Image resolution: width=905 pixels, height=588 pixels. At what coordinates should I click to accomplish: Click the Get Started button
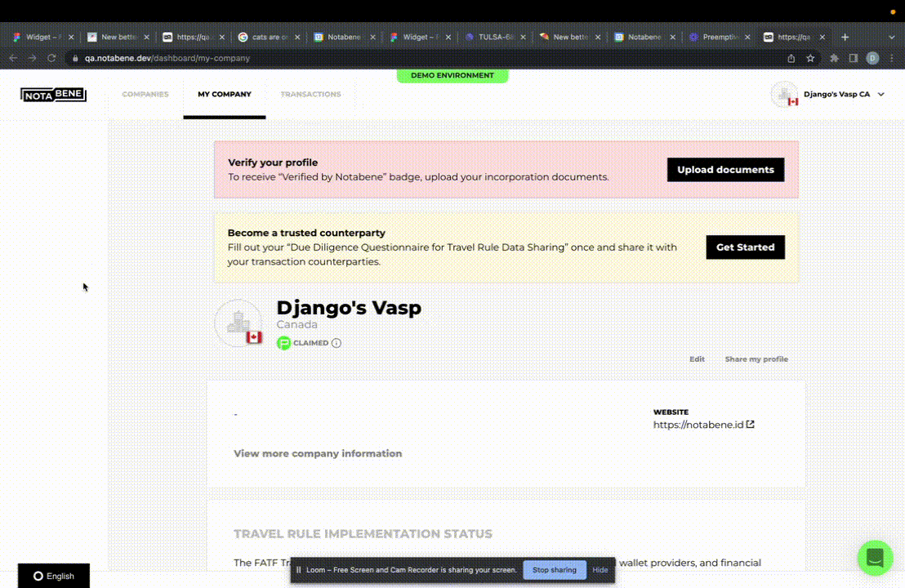click(x=745, y=247)
